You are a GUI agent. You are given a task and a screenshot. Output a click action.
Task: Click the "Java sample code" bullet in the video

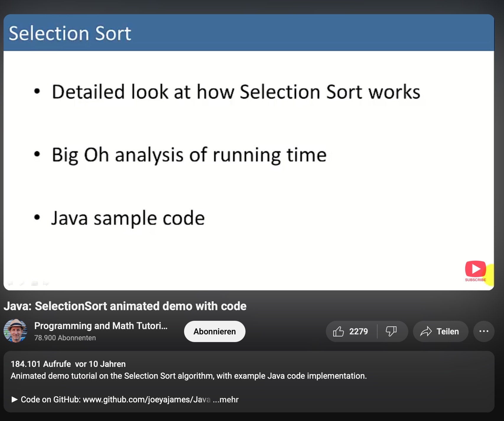pos(128,218)
